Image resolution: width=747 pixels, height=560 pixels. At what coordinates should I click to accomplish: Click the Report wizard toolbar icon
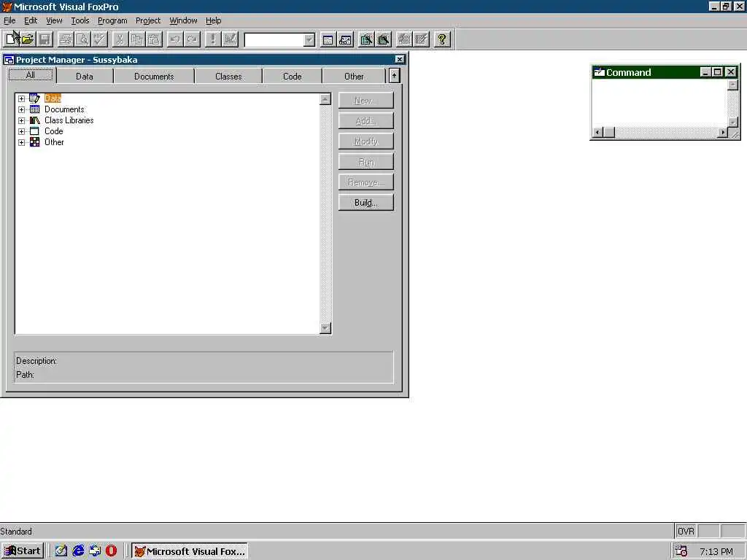[x=383, y=39]
